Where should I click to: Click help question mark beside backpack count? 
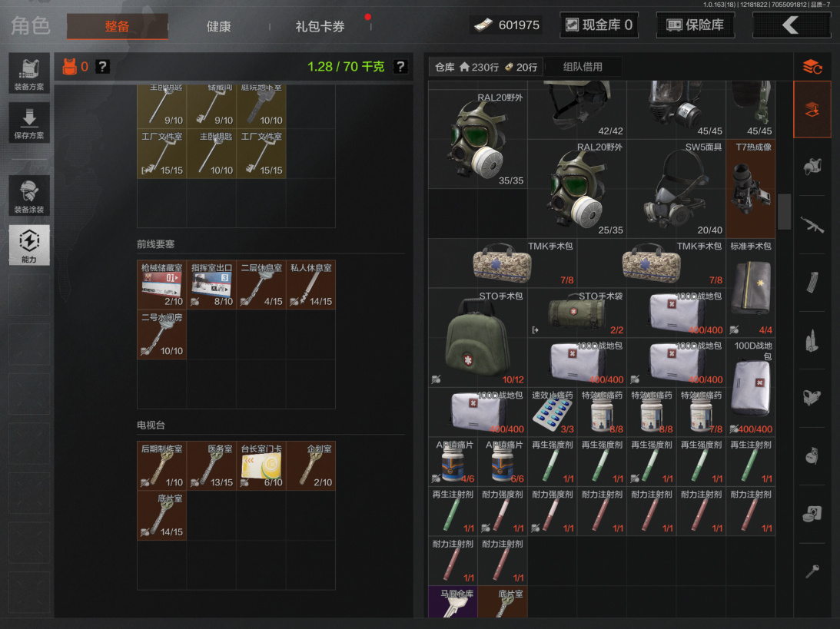(103, 67)
